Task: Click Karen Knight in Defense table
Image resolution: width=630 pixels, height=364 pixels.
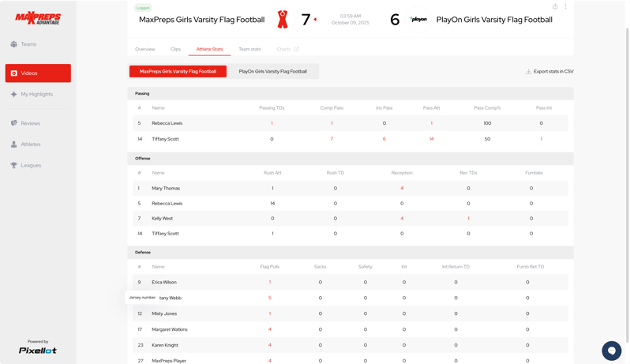Action: point(165,345)
